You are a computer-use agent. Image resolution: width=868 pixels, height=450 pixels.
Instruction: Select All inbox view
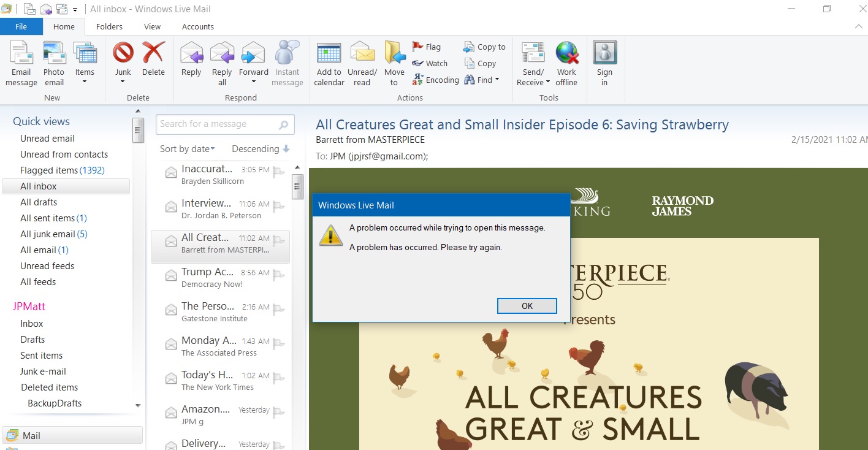click(x=66, y=186)
